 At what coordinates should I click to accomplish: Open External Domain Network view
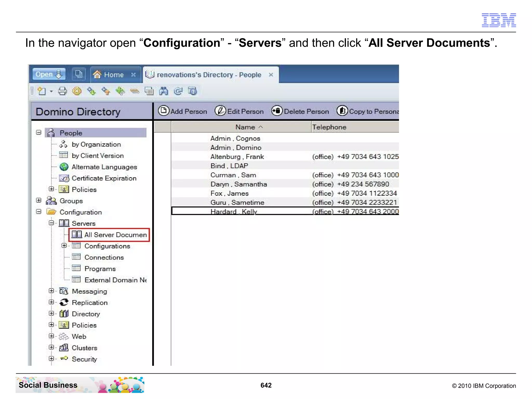[x=116, y=280]
